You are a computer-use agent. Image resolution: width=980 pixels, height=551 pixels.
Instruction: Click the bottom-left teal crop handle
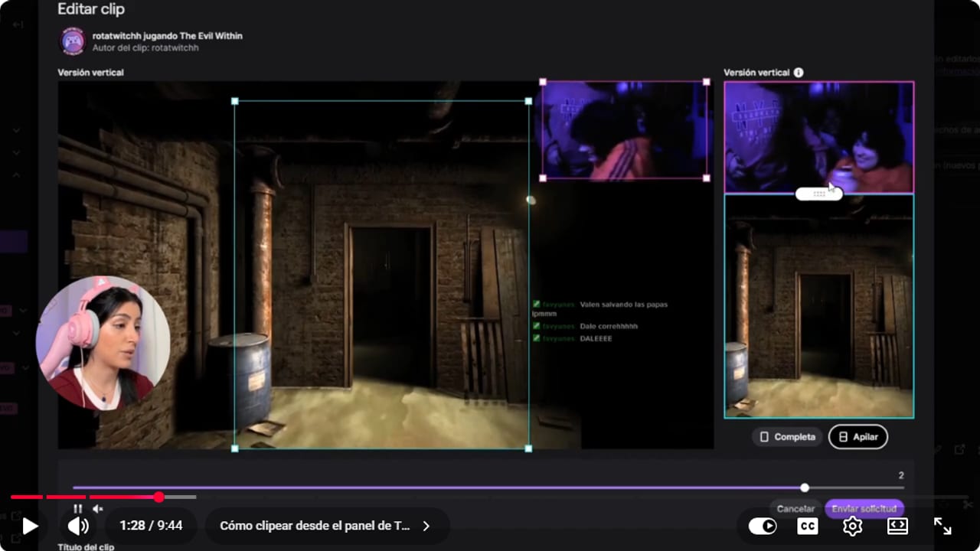click(234, 448)
